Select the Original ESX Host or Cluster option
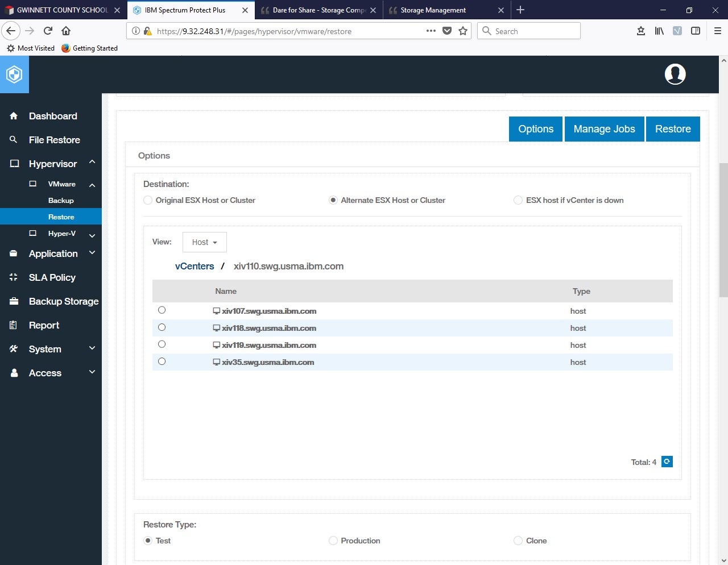The height and width of the screenshot is (565, 728). click(x=148, y=200)
